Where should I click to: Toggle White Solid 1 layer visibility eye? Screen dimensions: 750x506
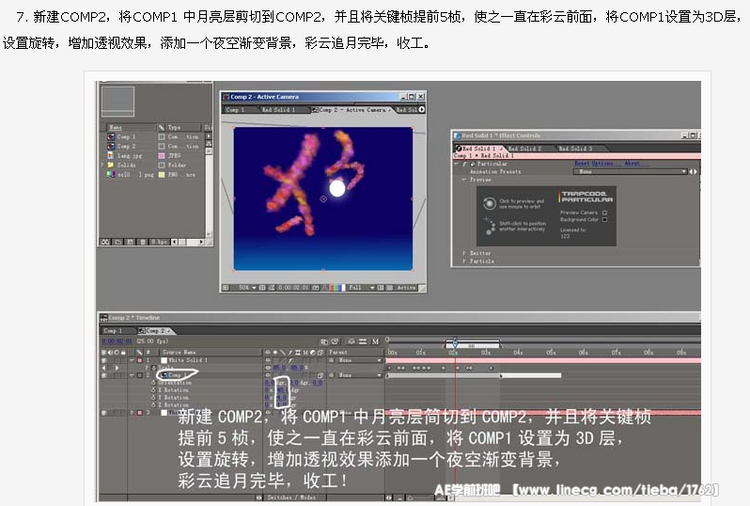tap(104, 360)
